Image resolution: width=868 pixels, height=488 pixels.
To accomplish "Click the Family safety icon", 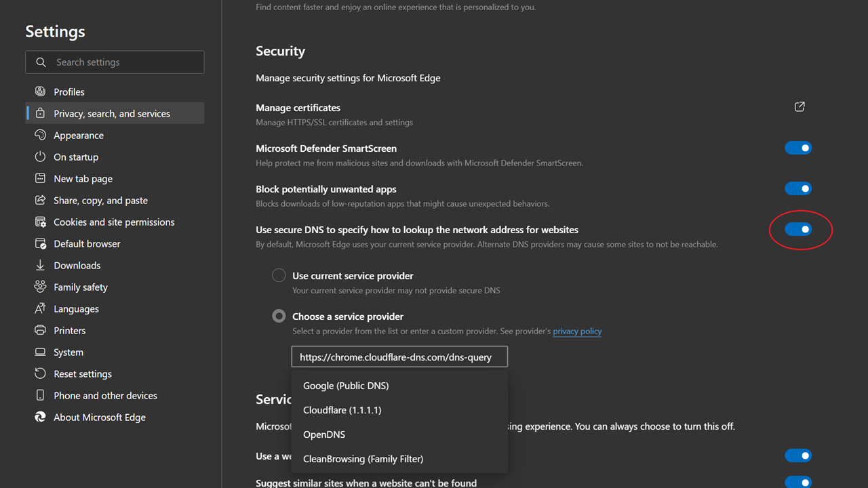I will [40, 287].
